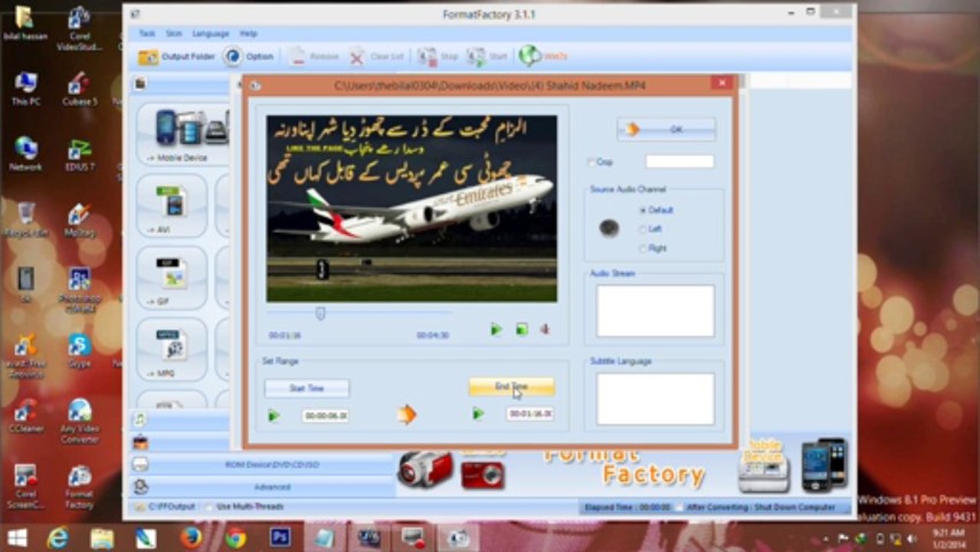Close the clip dialog window

tap(721, 84)
